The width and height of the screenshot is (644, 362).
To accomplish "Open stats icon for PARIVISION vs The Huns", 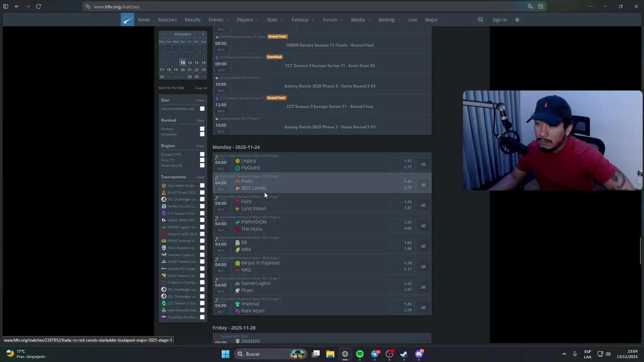I will [x=423, y=225].
